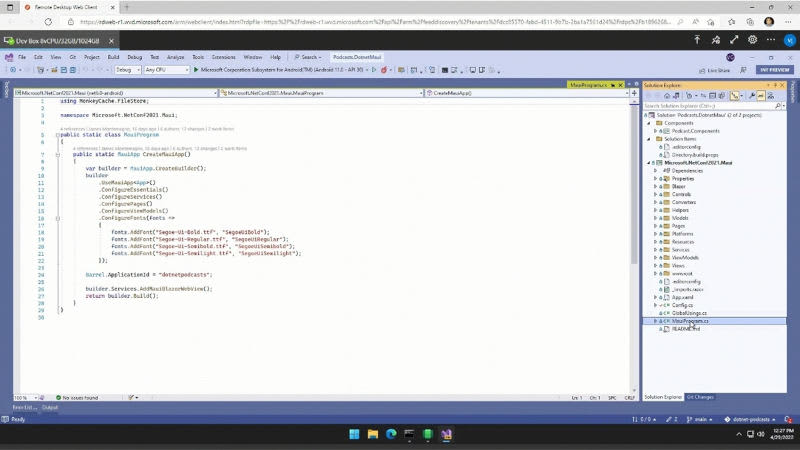
Task: Expand the Dependencies node
Action: click(656, 170)
